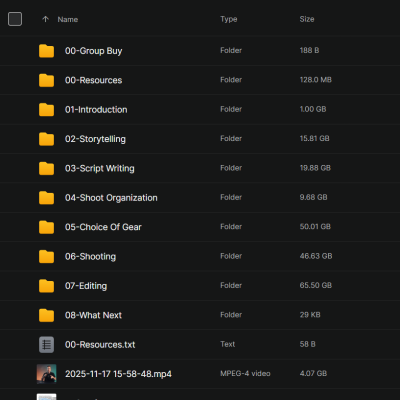Viewport: 400px width, 400px height.
Task: Open the folder named 01-Introduction
Action: pos(96,110)
